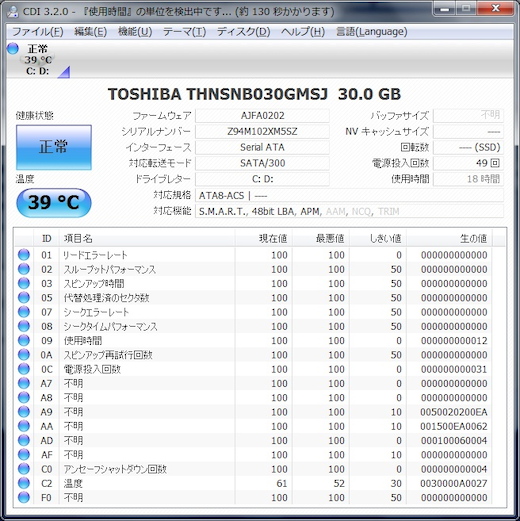Click the serial number field Z94M102XM5SZ
This screenshot has width=520, height=521.
click(x=262, y=131)
